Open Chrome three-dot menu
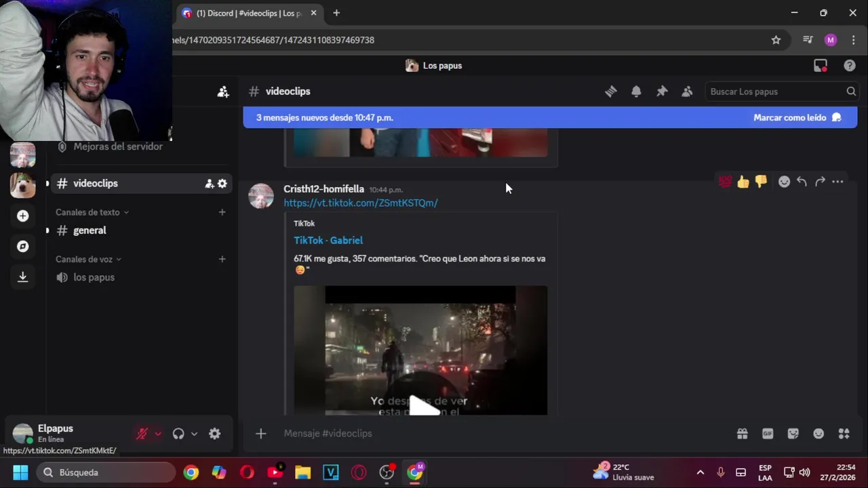 click(853, 40)
